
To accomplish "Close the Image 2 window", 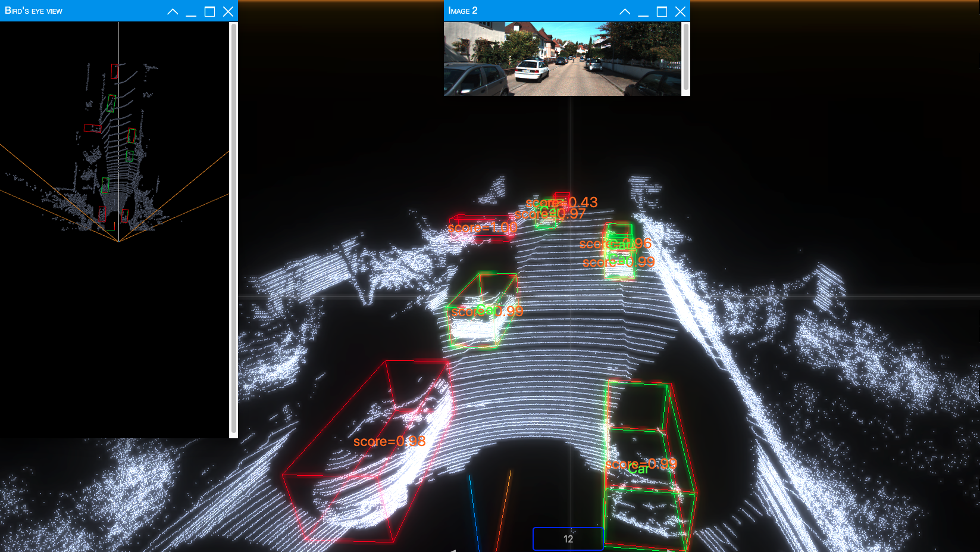I will (680, 10).
